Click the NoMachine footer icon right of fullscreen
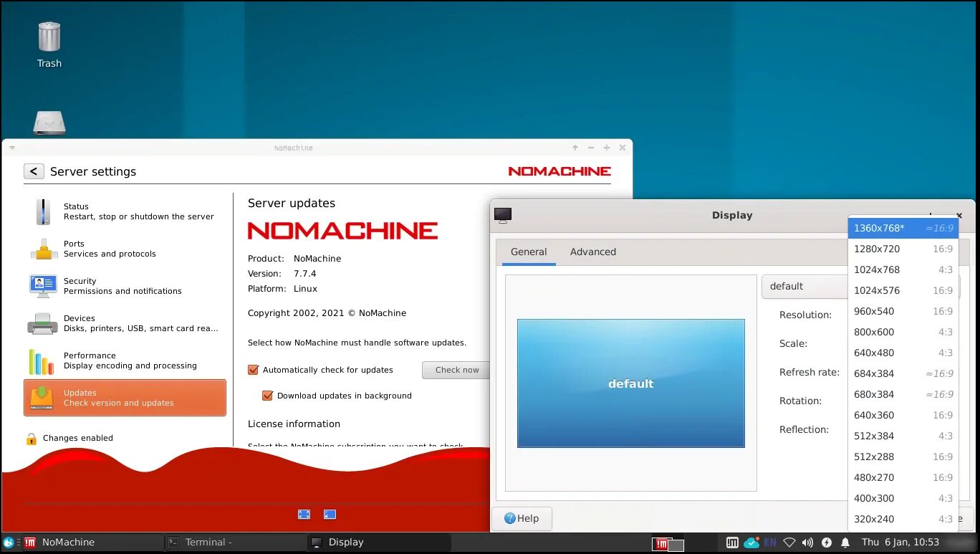This screenshot has height=554, width=980. click(330, 514)
